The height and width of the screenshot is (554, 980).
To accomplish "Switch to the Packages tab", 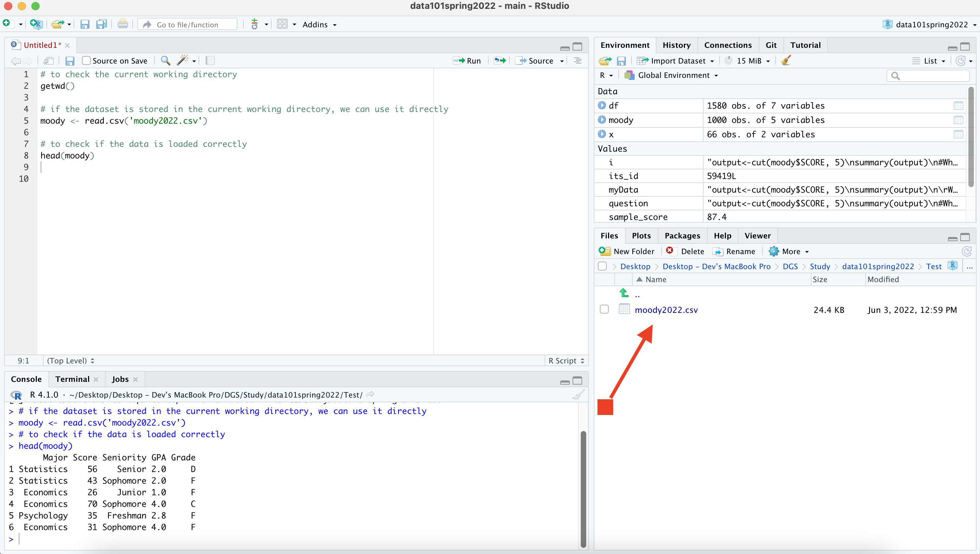I will (x=682, y=236).
